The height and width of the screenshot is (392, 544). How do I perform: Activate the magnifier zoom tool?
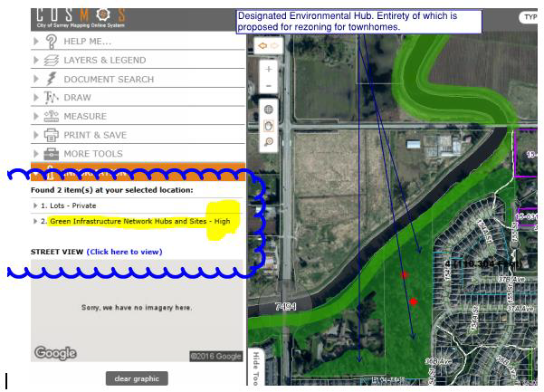click(x=269, y=143)
